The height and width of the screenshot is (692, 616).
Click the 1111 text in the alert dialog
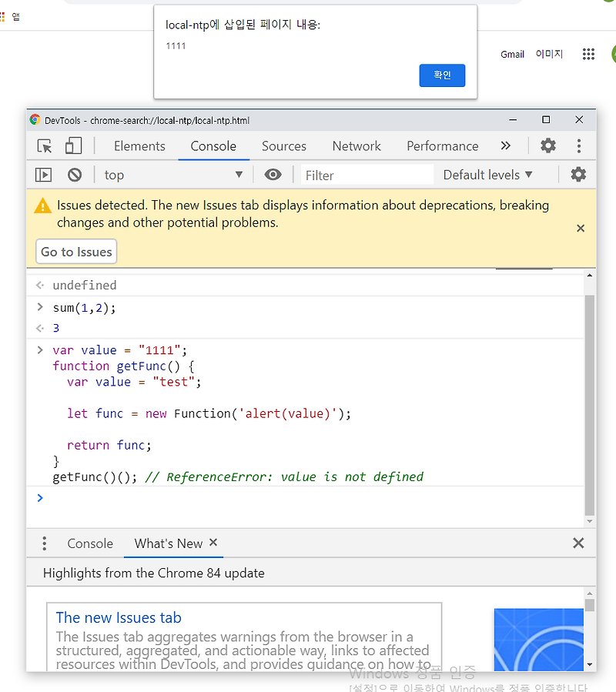pos(176,46)
